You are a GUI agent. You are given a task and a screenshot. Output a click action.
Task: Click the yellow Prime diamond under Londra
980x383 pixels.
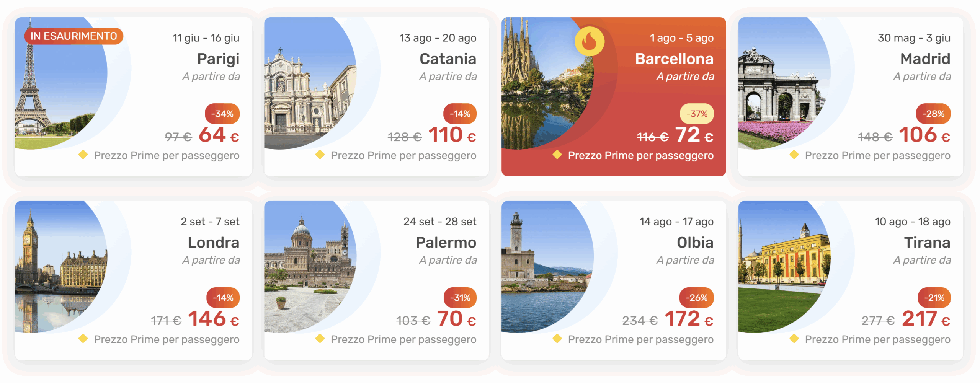[x=83, y=339]
